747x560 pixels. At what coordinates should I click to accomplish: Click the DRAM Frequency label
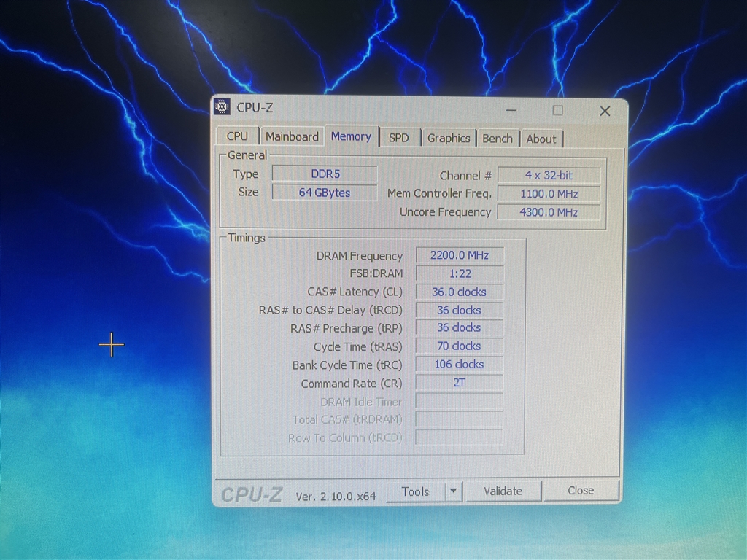click(359, 256)
